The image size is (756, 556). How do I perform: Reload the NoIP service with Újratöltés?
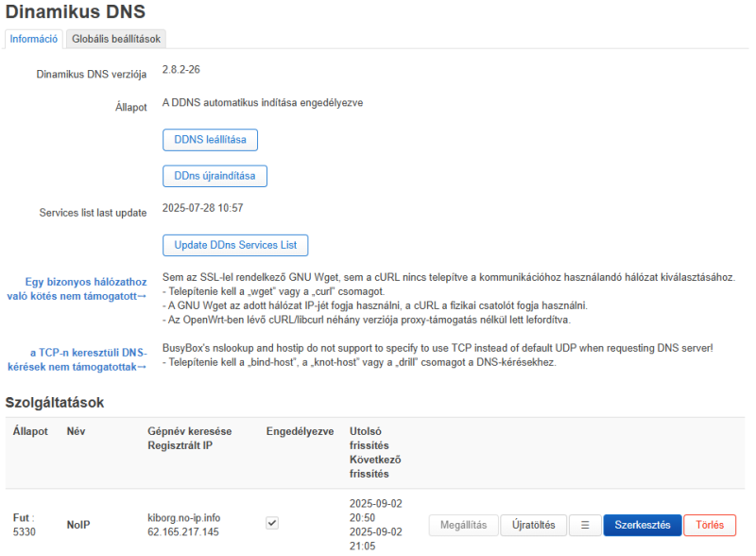click(x=533, y=525)
